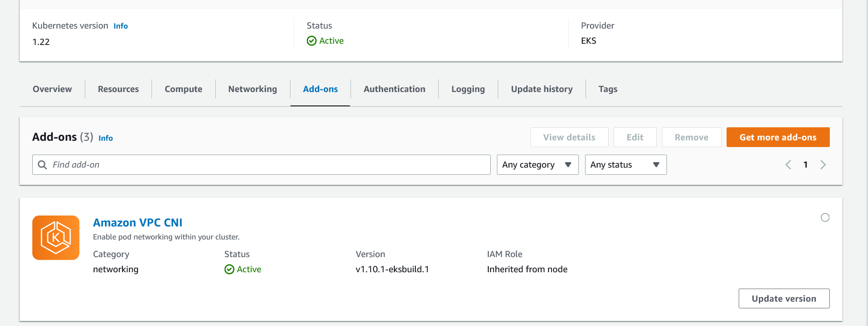
Task: Open Info link next to Add-ons heading
Action: pyautogui.click(x=105, y=138)
